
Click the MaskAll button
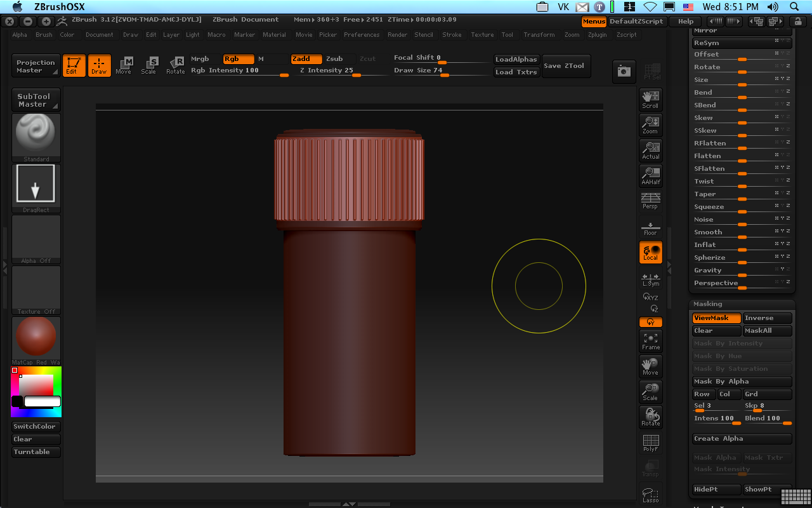coord(767,331)
